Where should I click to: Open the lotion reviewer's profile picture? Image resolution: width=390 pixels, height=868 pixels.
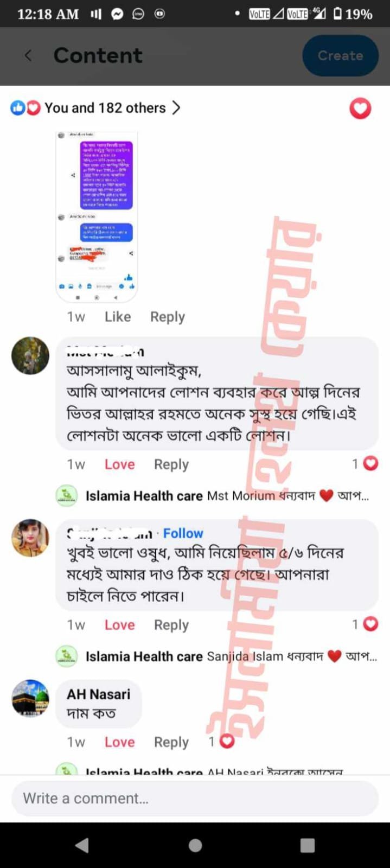pyautogui.click(x=30, y=355)
